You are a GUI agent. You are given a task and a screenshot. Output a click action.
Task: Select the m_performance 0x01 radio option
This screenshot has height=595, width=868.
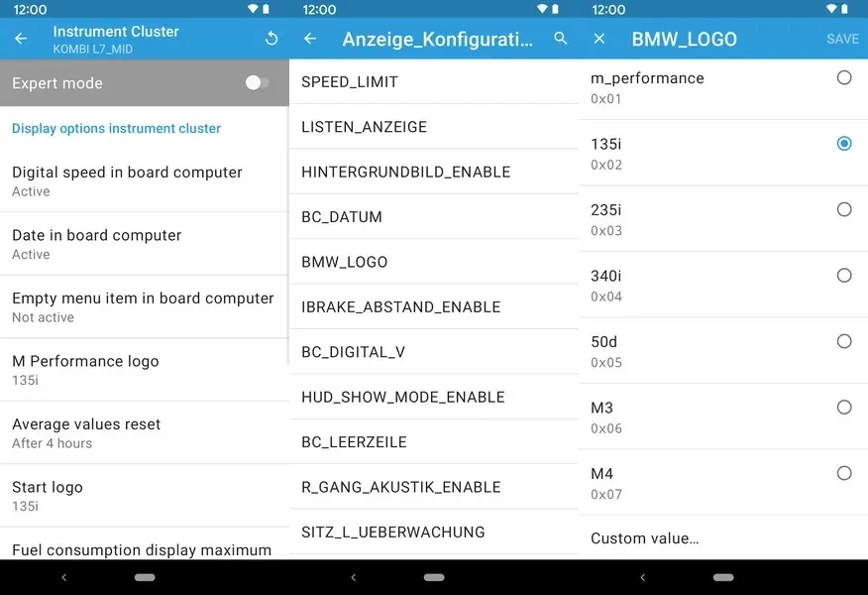(843, 77)
